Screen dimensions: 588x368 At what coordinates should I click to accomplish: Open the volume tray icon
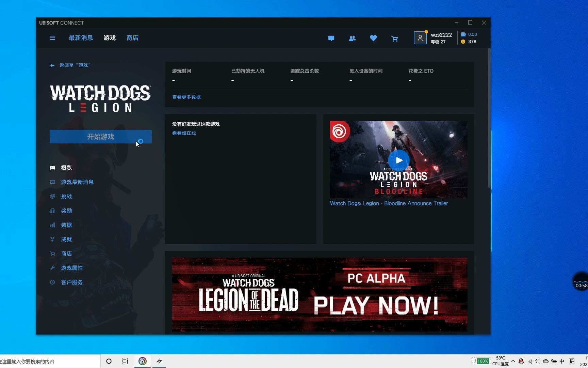[x=537, y=361]
